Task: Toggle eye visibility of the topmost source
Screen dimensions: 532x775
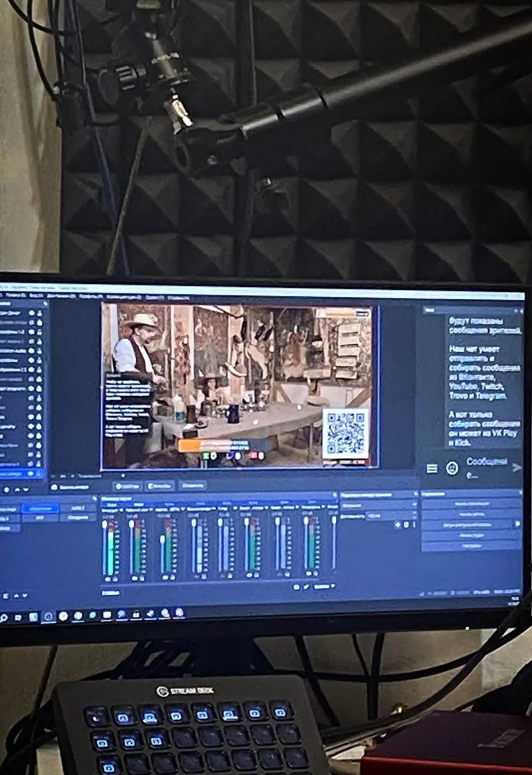Action: pos(31,314)
